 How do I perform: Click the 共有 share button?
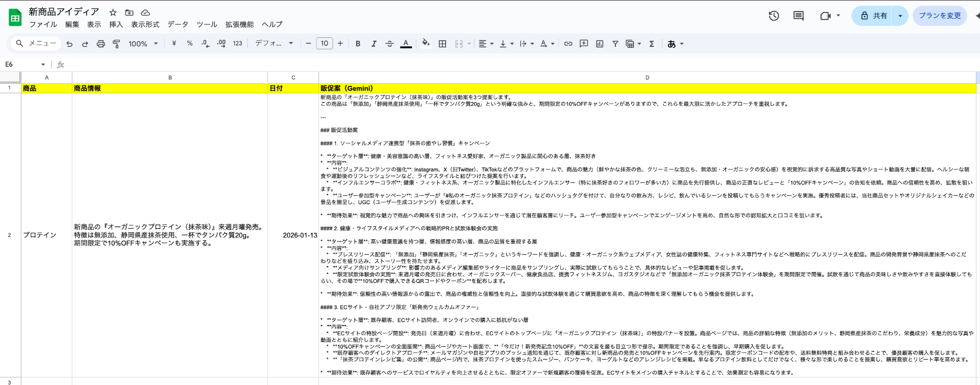pos(873,16)
